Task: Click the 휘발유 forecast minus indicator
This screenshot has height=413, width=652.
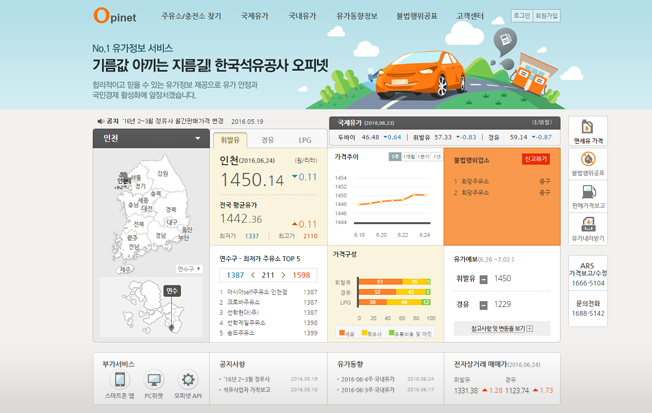Action: [483, 279]
